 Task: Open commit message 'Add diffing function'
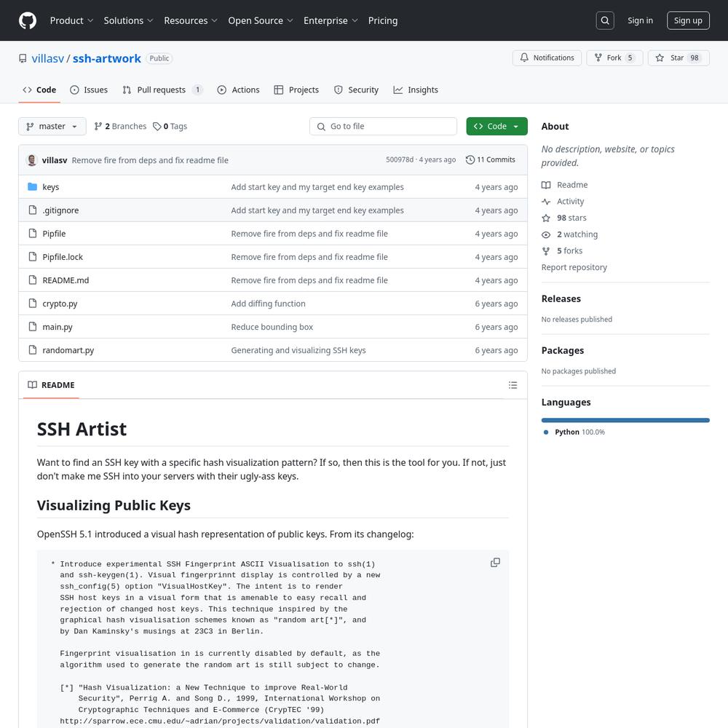coord(268,304)
